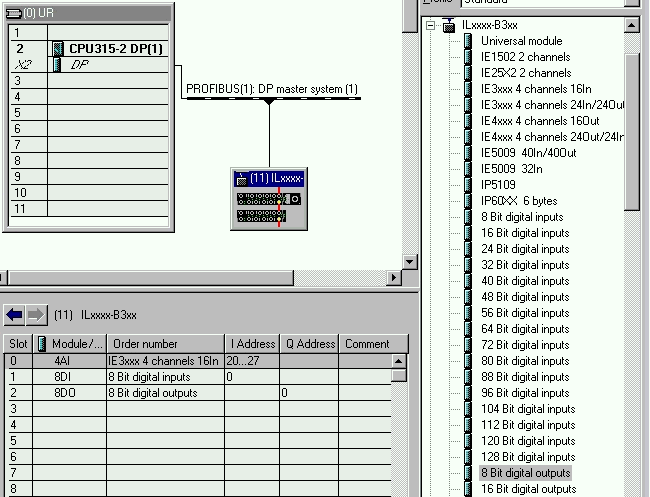Click I address cell 20...27
The height and width of the screenshot is (497, 650).
252,361
